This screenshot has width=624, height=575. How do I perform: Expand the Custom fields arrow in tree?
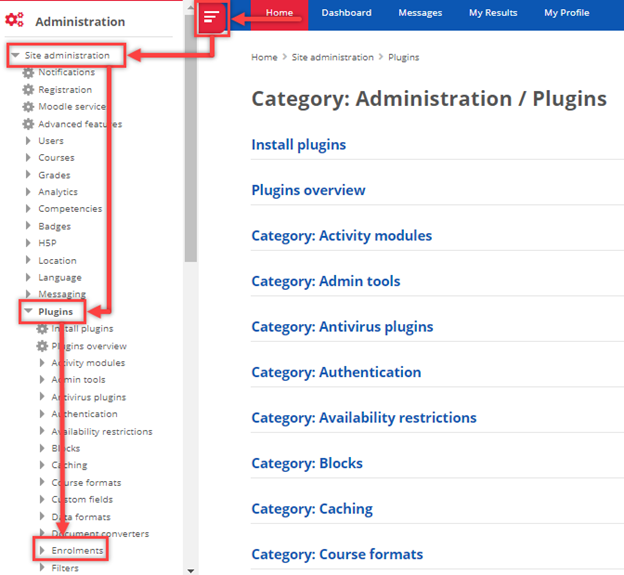click(42, 499)
